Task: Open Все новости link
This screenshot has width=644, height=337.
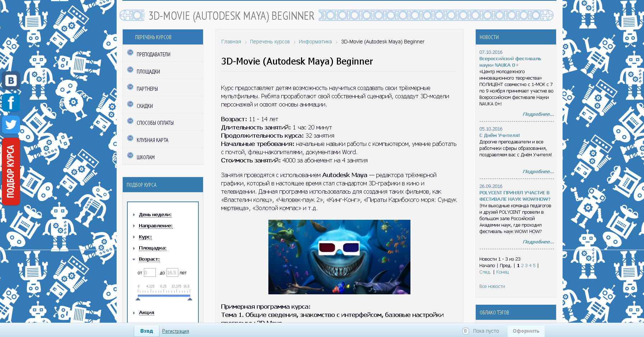Action: pos(492,286)
